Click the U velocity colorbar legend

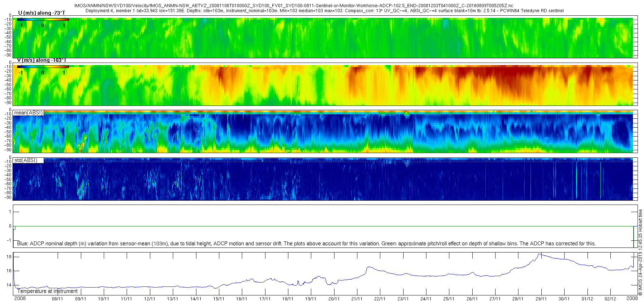point(43,19)
